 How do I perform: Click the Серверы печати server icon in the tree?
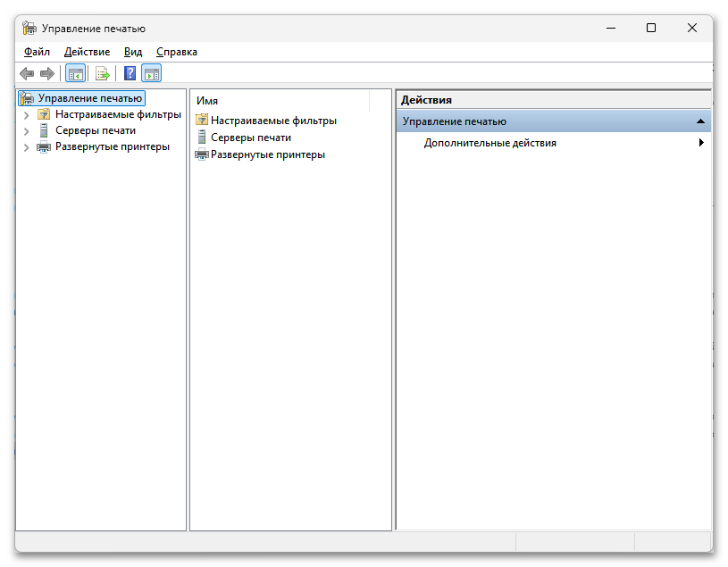[44, 130]
